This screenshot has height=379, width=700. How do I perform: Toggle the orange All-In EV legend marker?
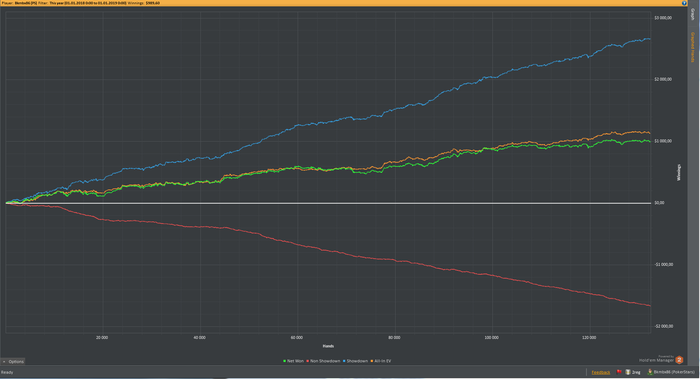(x=372, y=361)
